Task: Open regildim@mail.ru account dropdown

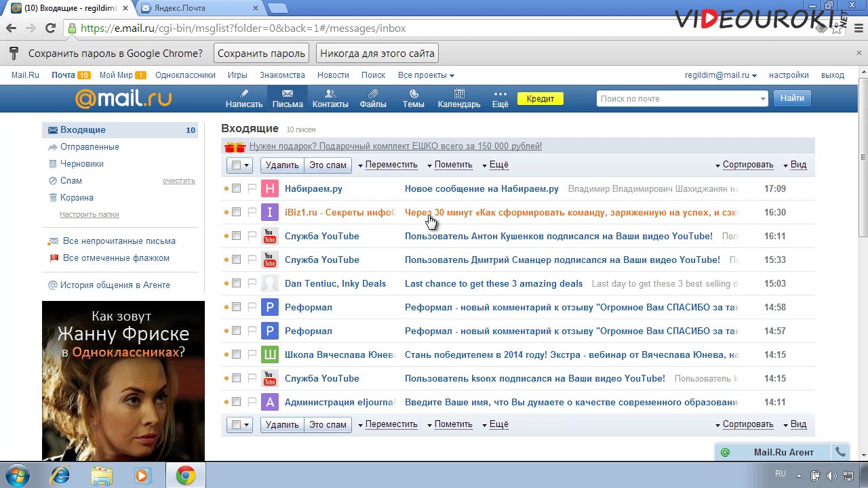Action: tap(720, 75)
